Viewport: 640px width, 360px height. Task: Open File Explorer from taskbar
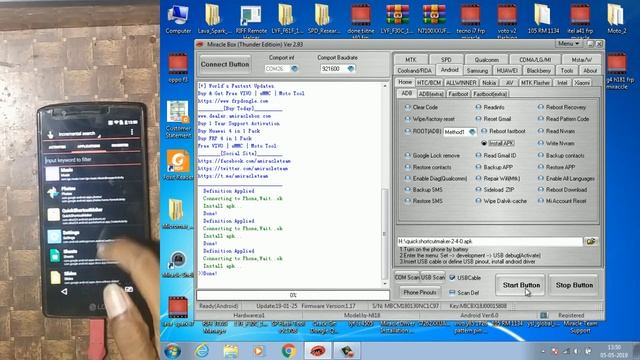click(x=231, y=351)
